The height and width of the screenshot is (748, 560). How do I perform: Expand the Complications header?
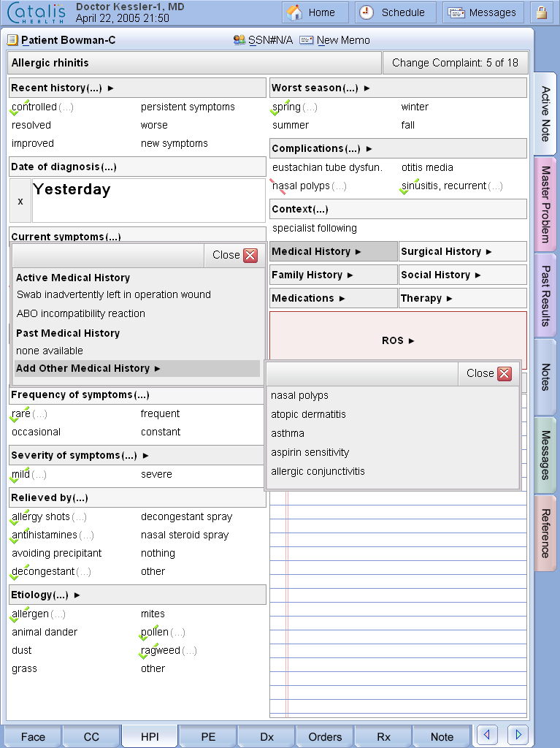tap(399, 148)
